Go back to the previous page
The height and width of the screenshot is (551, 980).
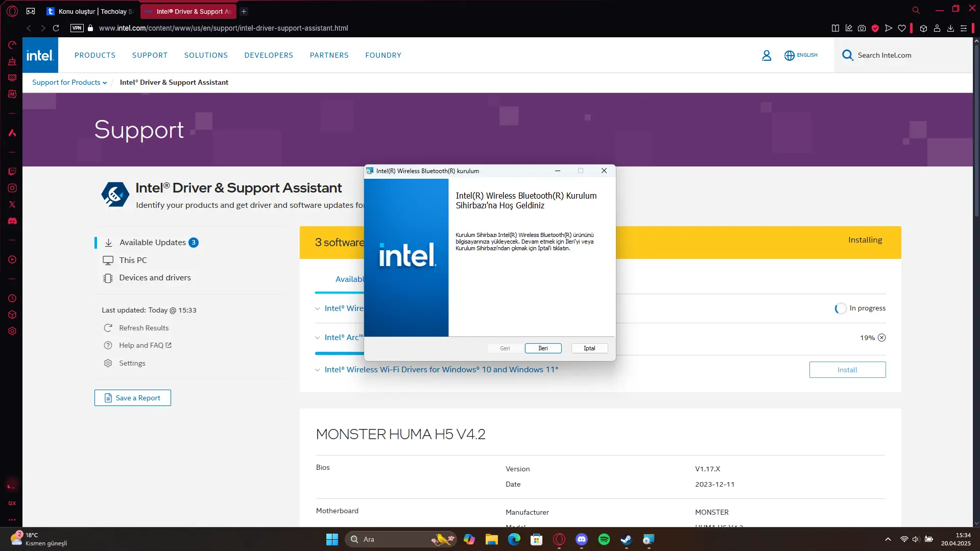click(x=29, y=28)
